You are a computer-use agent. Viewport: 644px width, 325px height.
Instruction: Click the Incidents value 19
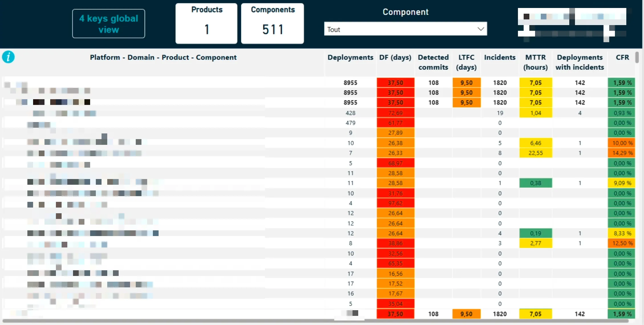(x=500, y=113)
